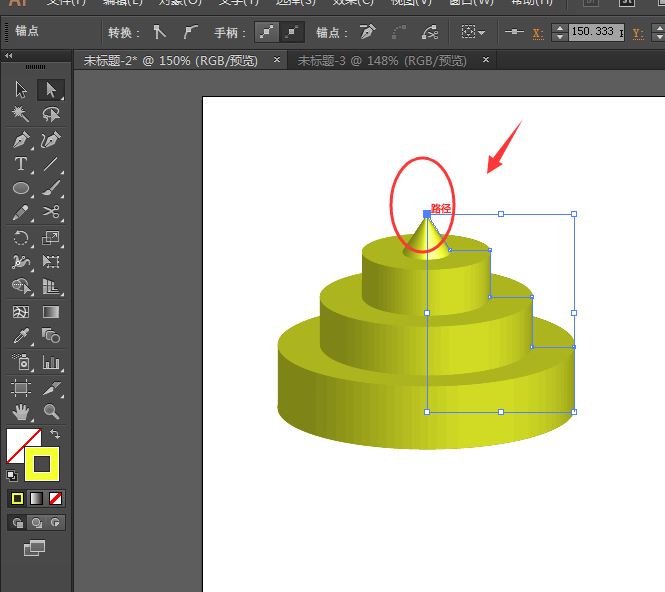Select the Column Graph tool
The height and width of the screenshot is (592, 665).
51,362
